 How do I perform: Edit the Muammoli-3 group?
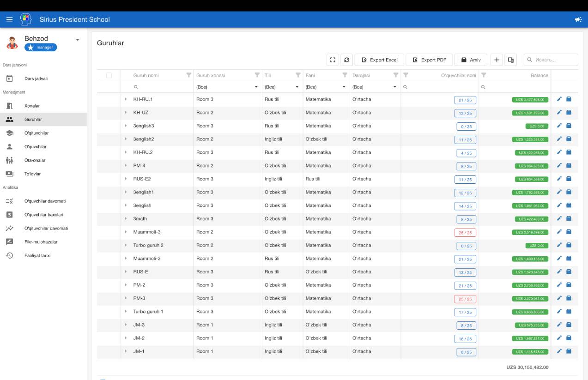[x=559, y=232]
